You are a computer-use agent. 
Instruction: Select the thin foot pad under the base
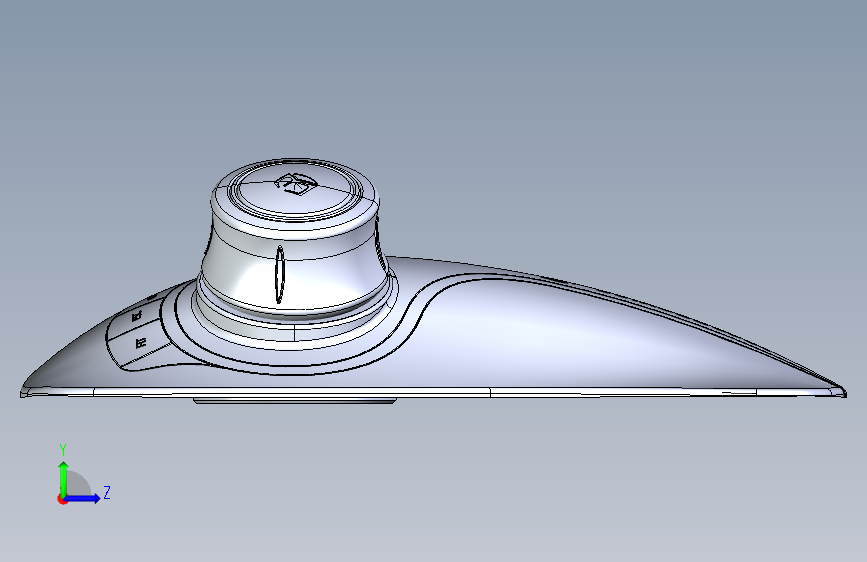[294, 400]
